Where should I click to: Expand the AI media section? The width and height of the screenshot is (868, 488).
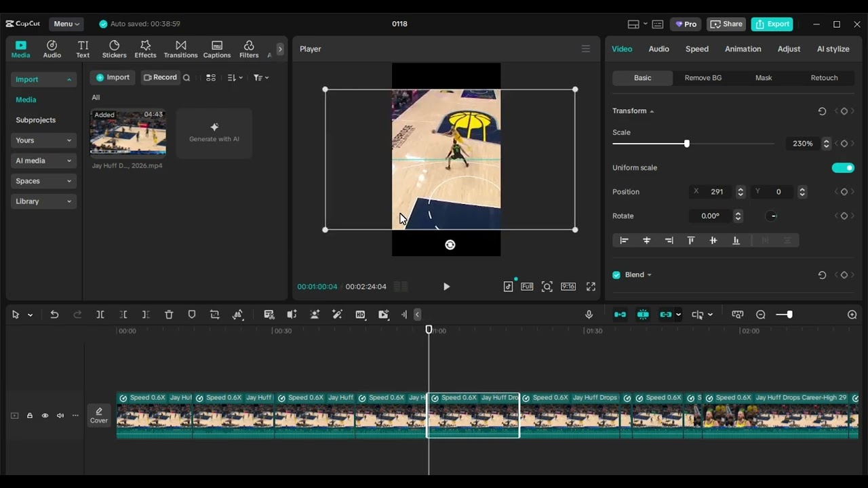(x=43, y=161)
